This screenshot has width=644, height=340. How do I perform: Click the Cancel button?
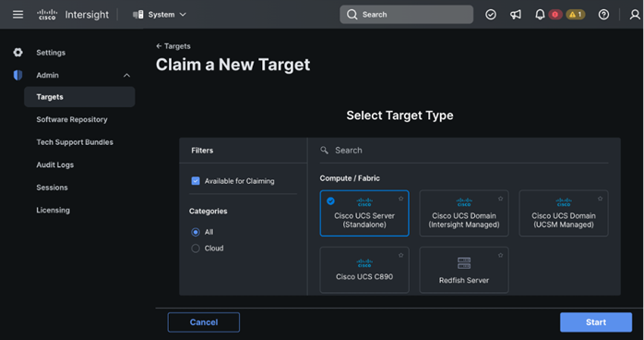tap(204, 322)
